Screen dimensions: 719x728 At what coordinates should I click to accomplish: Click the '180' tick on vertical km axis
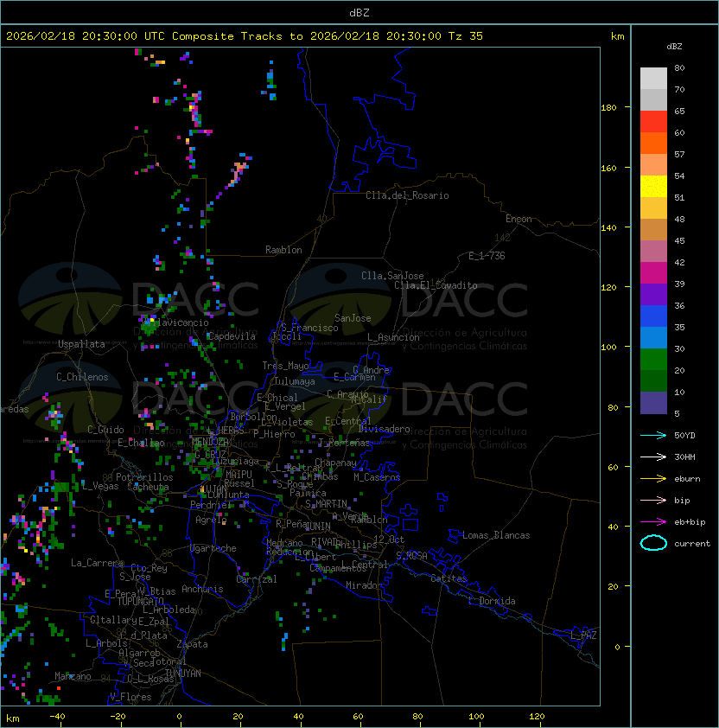(x=608, y=107)
